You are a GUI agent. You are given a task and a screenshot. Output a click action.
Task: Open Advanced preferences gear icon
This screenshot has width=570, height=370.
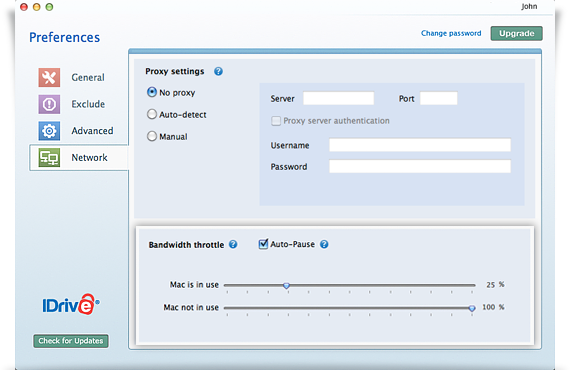click(49, 131)
